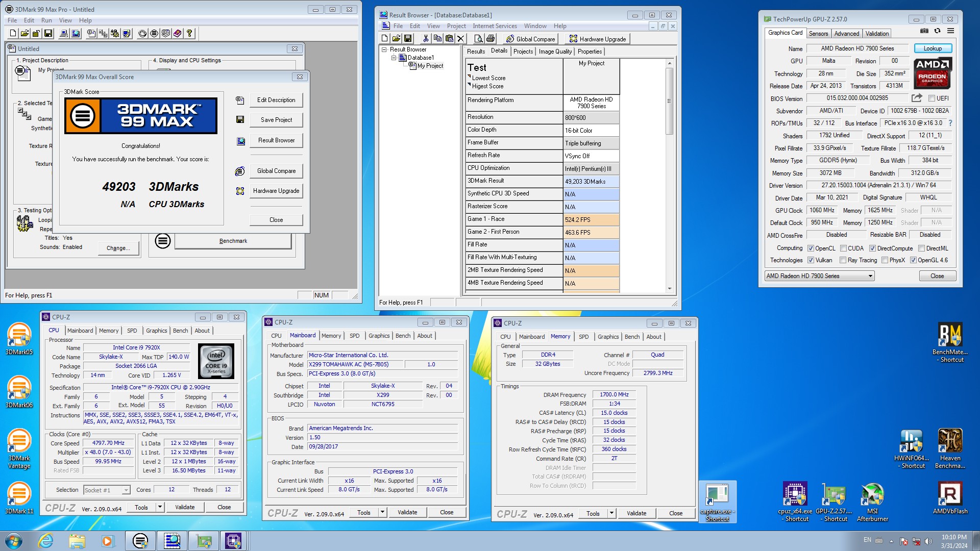Click the Delete X icon in Result Browser toolbar

[461, 39]
